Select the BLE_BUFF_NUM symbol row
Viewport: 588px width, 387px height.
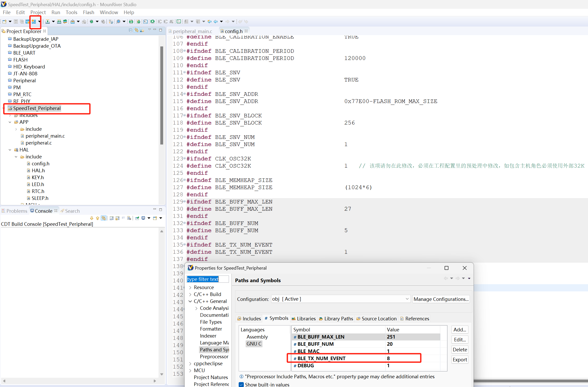[x=366, y=344]
